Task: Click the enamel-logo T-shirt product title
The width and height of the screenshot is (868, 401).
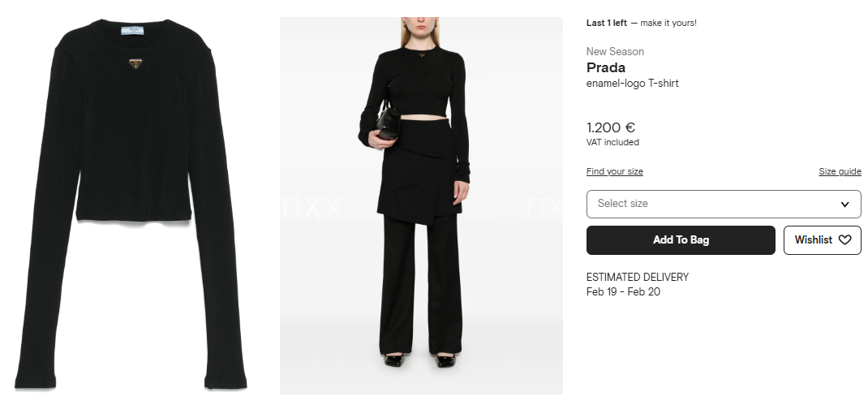Action: click(x=632, y=84)
